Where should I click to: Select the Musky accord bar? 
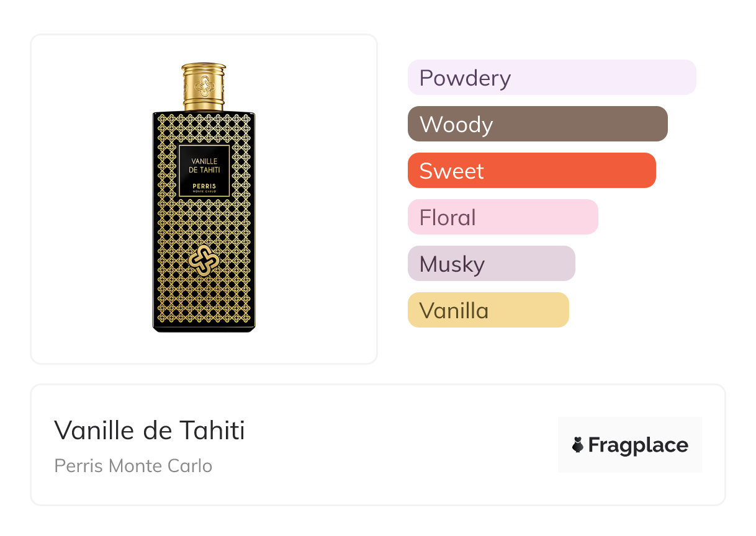(491, 264)
